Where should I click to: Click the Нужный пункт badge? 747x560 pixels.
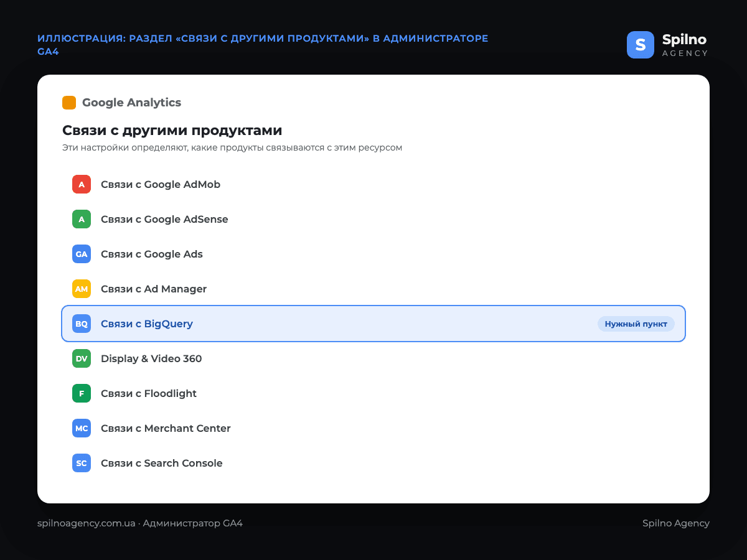(x=636, y=324)
